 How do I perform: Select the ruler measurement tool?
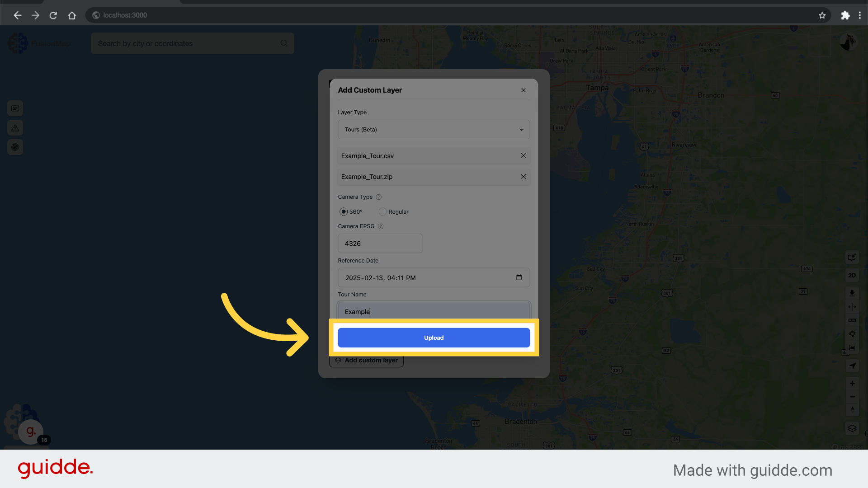pos(852,320)
